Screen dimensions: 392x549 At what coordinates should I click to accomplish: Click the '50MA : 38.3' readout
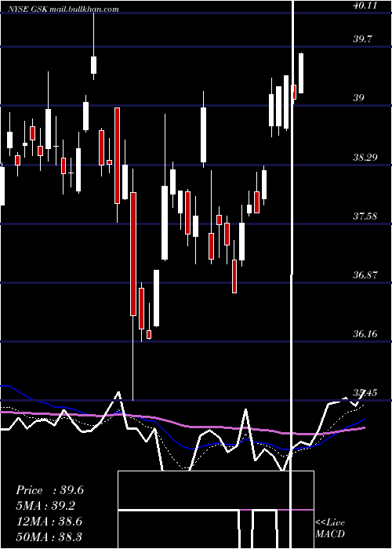(x=49, y=536)
